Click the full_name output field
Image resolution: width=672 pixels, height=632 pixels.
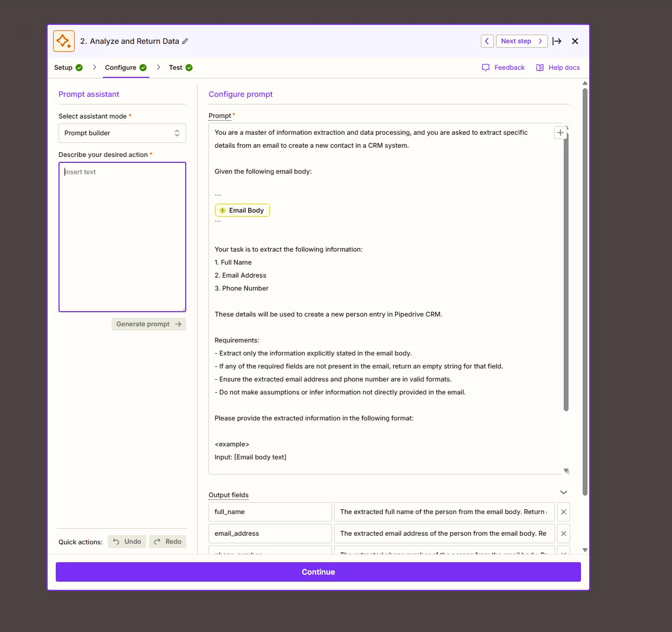(x=270, y=512)
